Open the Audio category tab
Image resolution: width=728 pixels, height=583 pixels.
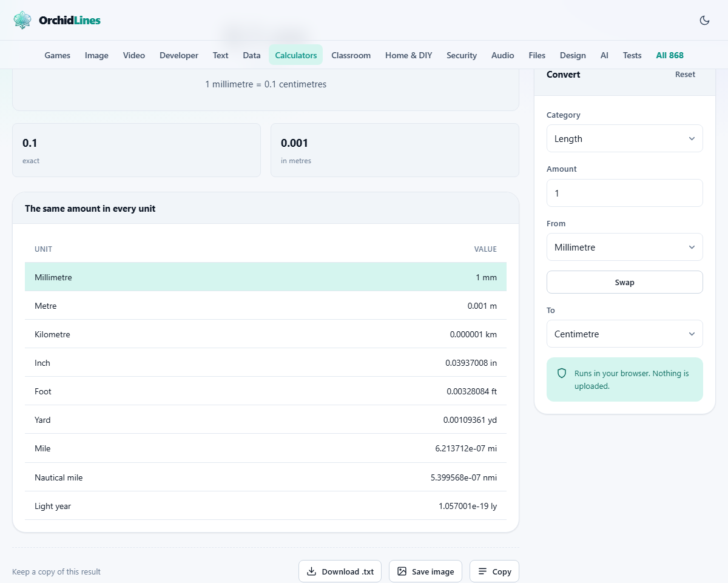[503, 55]
